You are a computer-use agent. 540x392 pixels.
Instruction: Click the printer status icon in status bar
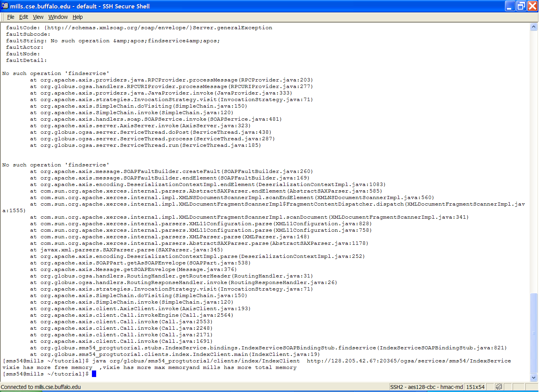499,387
